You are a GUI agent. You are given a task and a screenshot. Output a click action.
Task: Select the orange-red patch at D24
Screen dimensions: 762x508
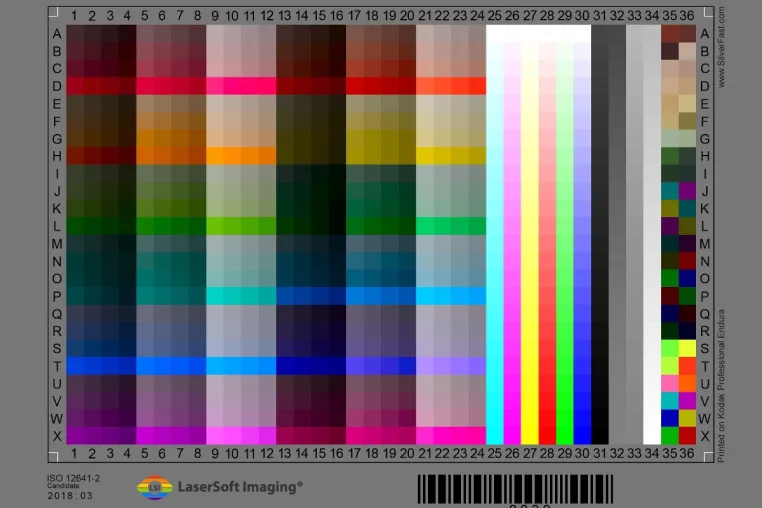coord(477,86)
